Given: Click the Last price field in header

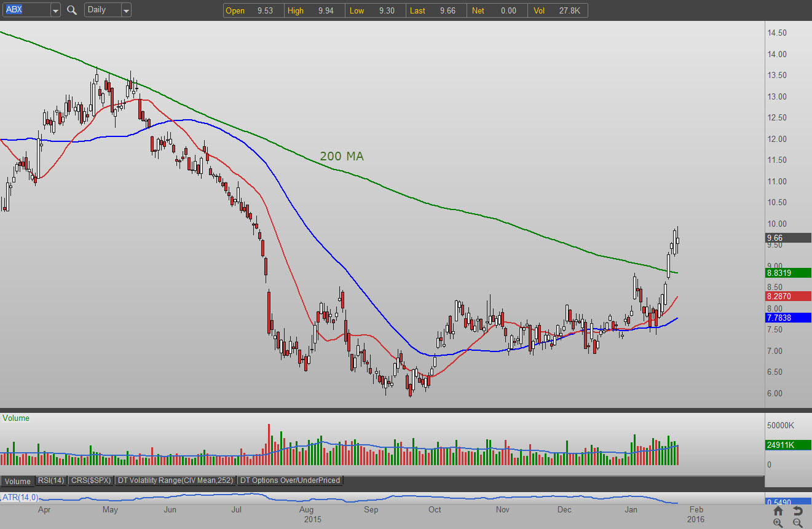Looking at the screenshot, I should click(436, 10).
